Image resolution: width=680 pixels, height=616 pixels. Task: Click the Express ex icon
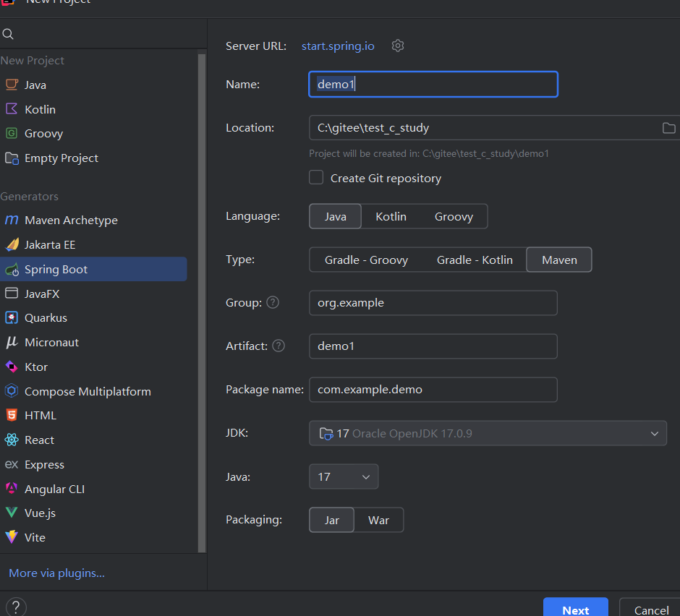tap(12, 464)
